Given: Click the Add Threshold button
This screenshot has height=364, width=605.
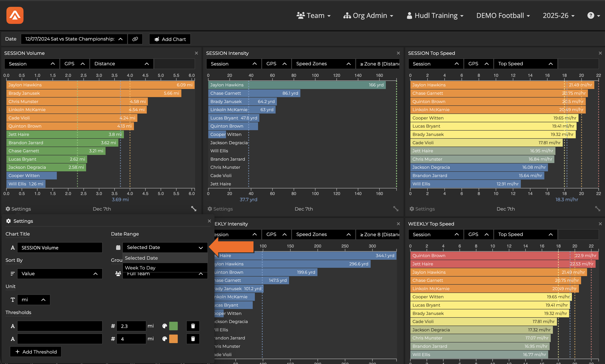Looking at the screenshot, I should (36, 351).
